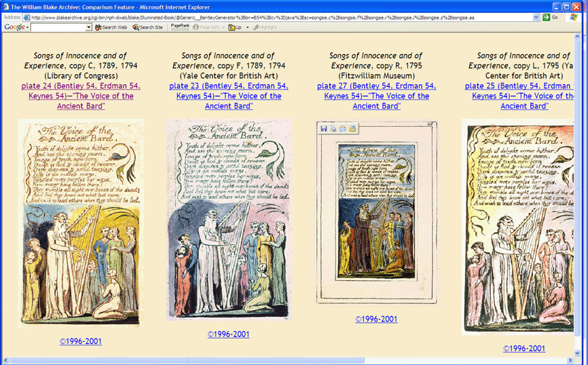The width and height of the screenshot is (588, 365).
Task: Click the page icon in the address bar
Action: 26,17
